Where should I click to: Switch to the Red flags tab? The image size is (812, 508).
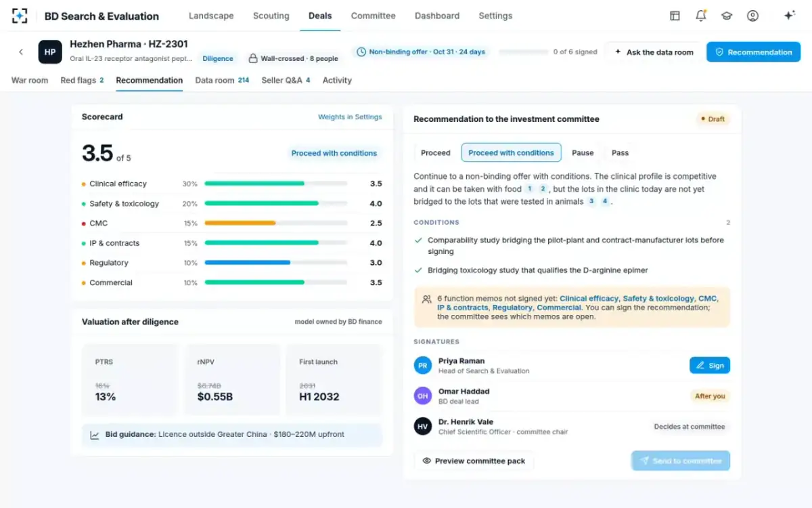82,80
